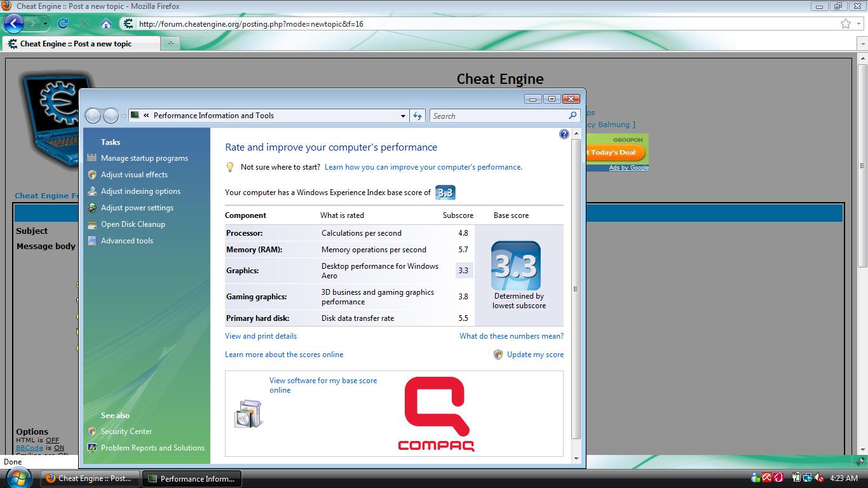Click the Gaming graphics subscore 3.8
This screenshot has width=868, height=488.
tap(463, 297)
